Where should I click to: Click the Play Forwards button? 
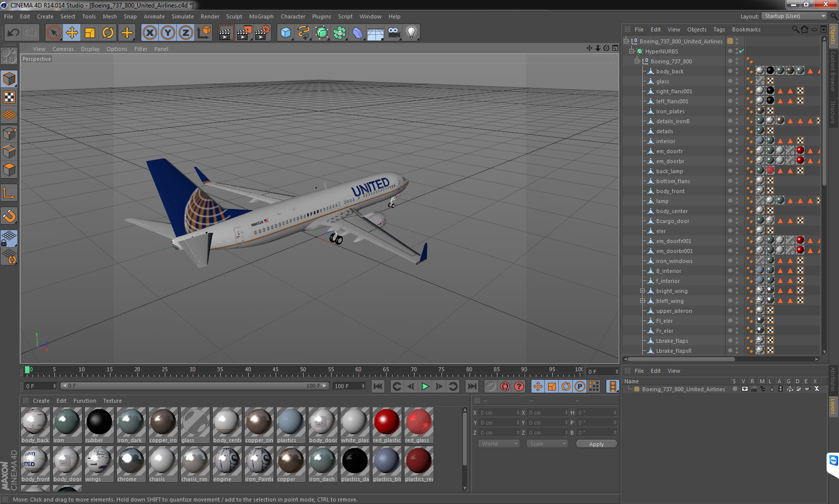point(425,386)
